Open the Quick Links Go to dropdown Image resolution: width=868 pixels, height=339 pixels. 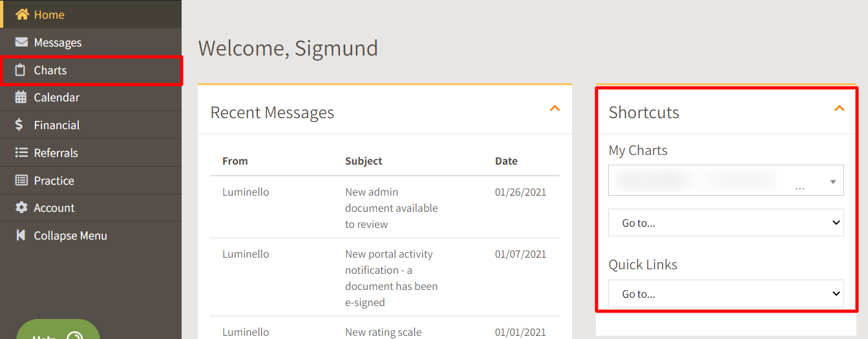pyautogui.click(x=726, y=294)
